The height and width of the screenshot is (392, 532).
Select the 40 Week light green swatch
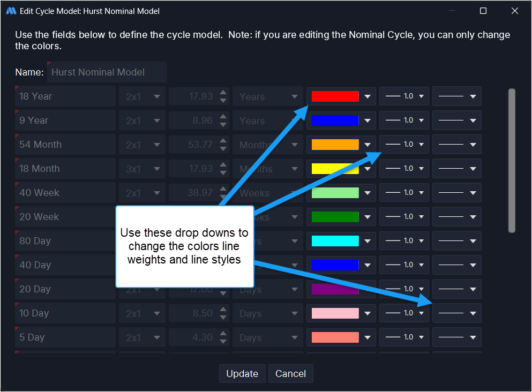[x=335, y=193]
